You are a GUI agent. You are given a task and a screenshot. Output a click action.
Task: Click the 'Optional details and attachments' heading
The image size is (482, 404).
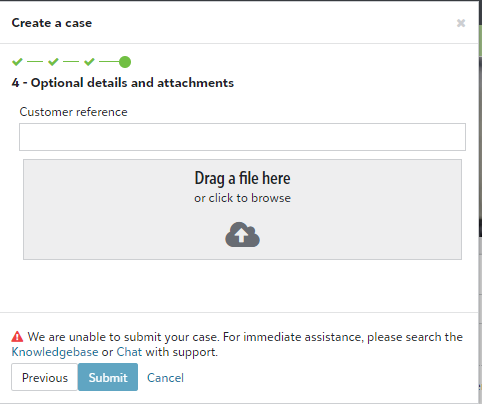pos(132,83)
